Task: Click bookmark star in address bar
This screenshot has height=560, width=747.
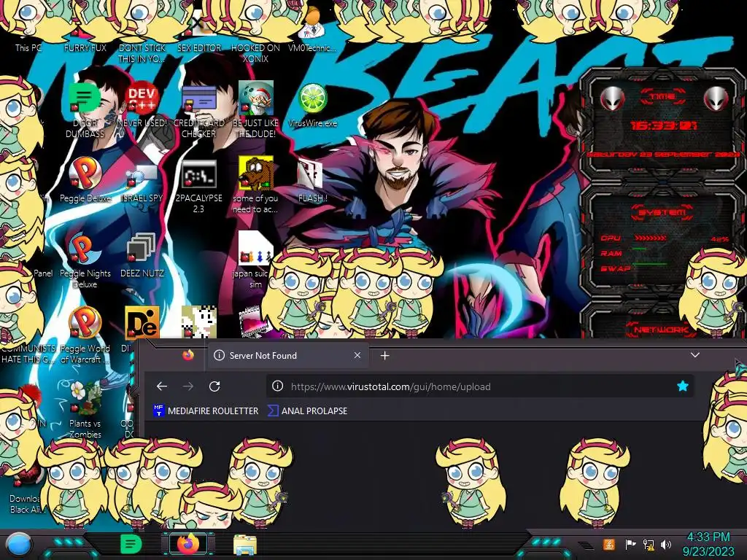Action: pos(683,386)
